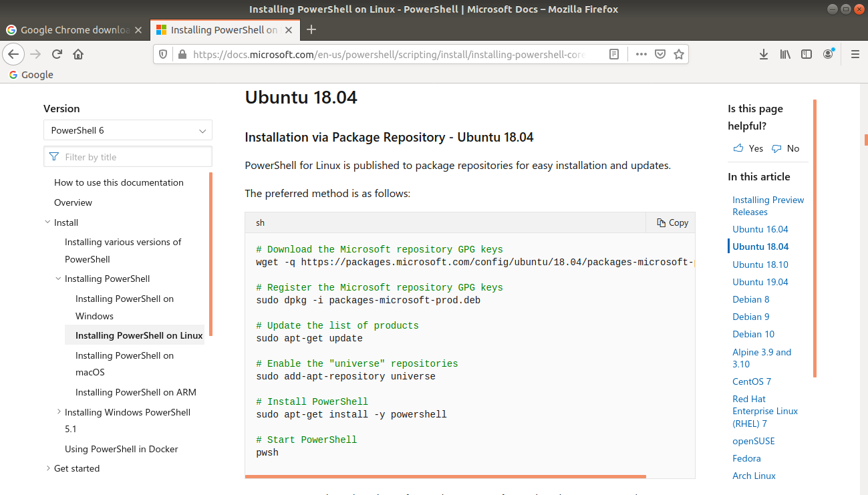Viewport: 868px width, 495px height.
Task: Open a new tab with plus icon
Action: point(311,29)
